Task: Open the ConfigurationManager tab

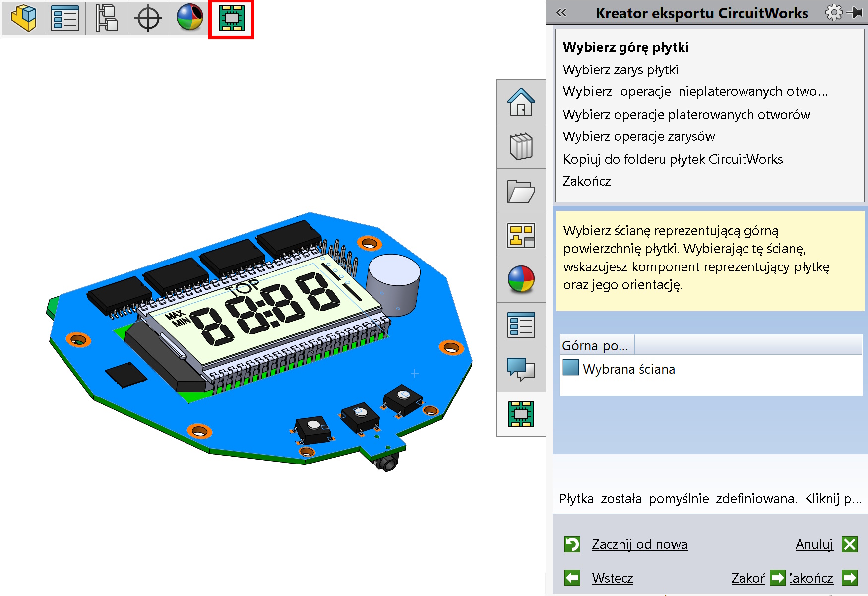Action: 107,18
